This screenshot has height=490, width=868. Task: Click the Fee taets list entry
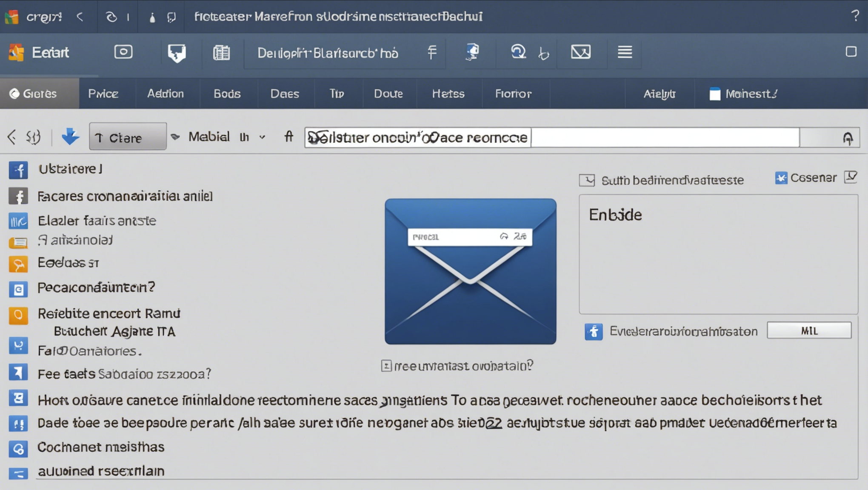[x=124, y=374]
